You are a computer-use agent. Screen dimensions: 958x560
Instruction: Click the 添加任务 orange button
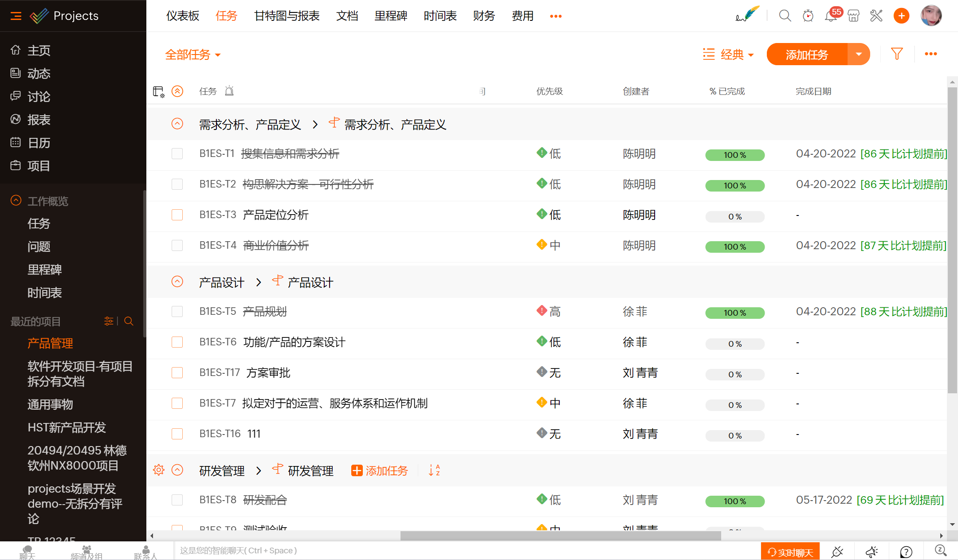point(807,55)
